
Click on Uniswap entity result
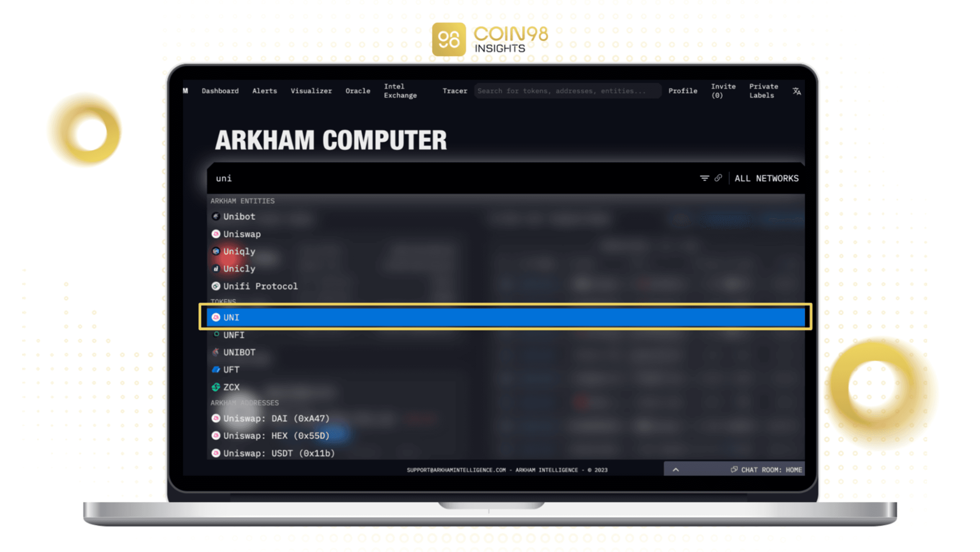pyautogui.click(x=242, y=234)
